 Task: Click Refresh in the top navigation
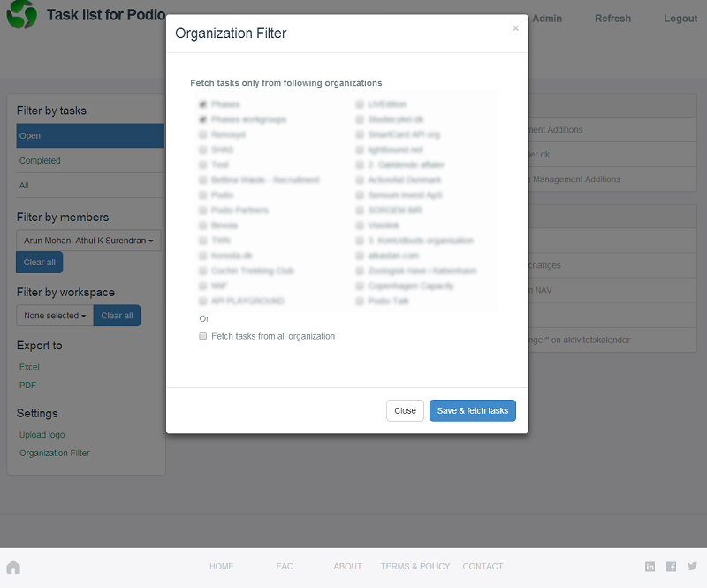(612, 19)
